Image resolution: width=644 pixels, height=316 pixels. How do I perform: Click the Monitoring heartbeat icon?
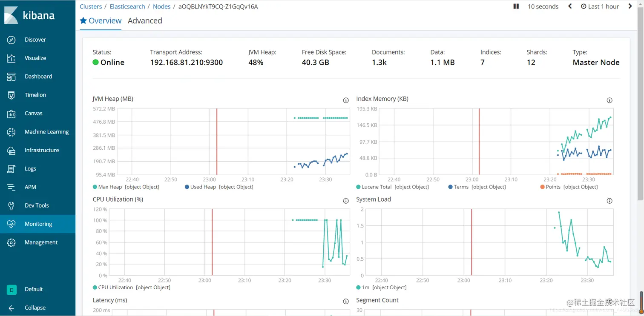(11, 224)
